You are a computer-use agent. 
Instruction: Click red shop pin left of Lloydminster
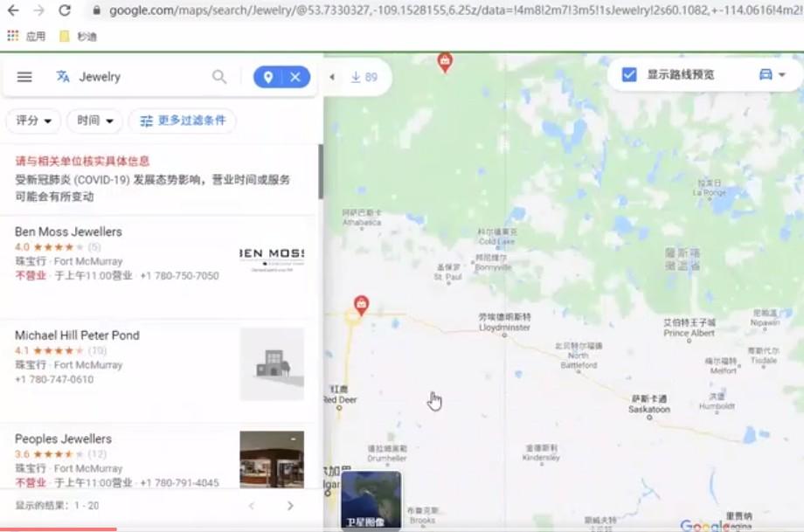[362, 306]
